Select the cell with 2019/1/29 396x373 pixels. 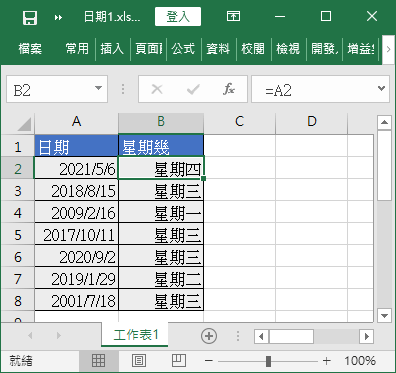76,279
